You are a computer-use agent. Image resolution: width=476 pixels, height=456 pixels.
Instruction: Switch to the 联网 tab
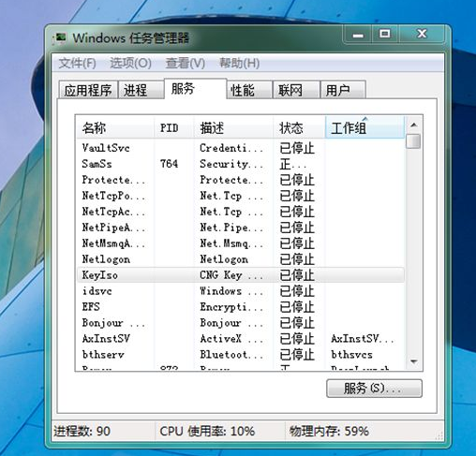296,90
